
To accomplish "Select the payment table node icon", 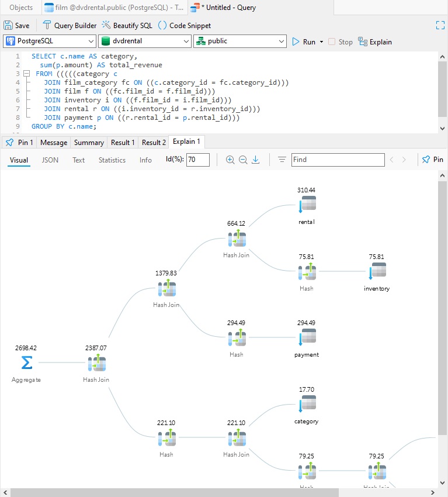I will click(307, 337).
